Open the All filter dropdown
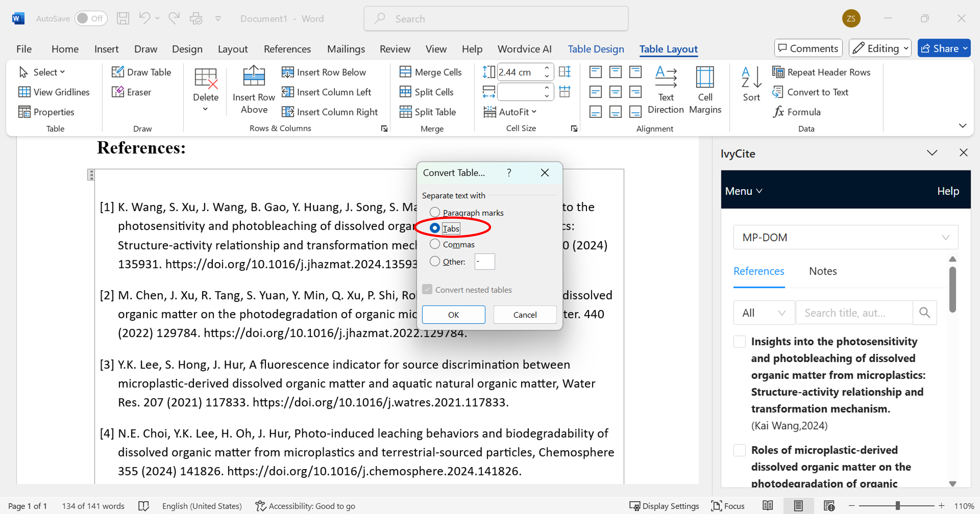The height and width of the screenshot is (514, 980). tap(764, 312)
